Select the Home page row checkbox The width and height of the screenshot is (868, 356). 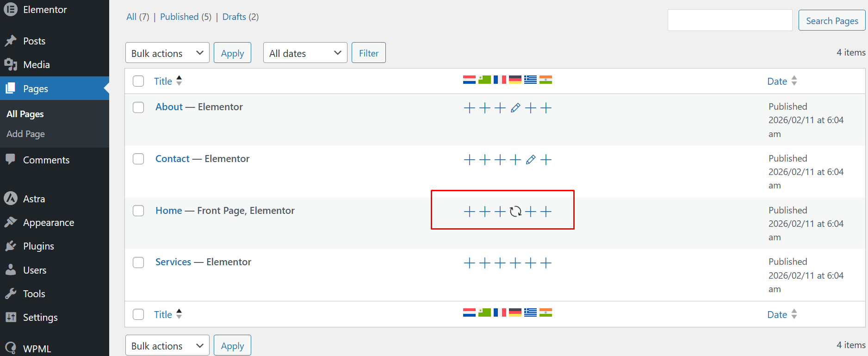(138, 211)
